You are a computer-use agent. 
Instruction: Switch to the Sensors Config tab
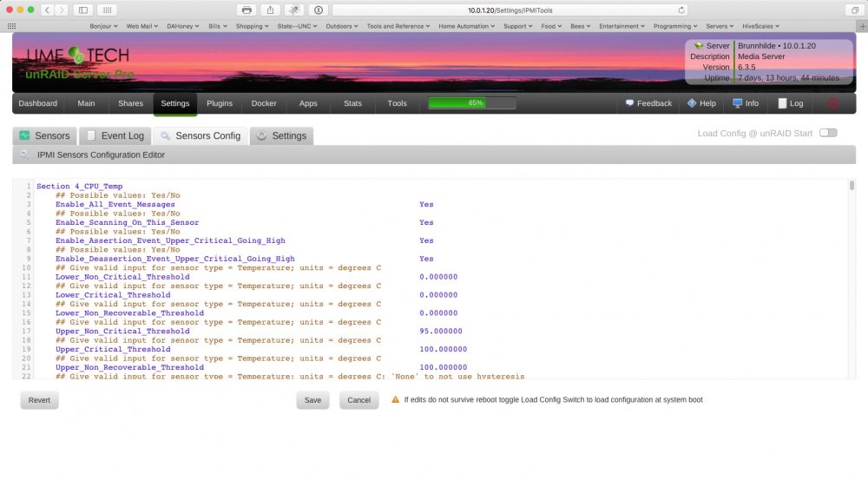pyautogui.click(x=201, y=135)
